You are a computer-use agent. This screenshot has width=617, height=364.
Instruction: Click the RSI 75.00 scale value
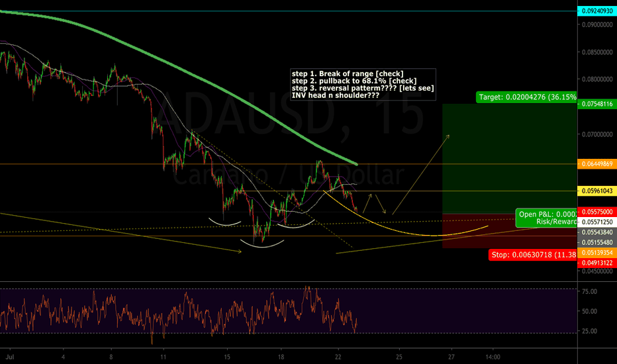pyautogui.click(x=589, y=291)
